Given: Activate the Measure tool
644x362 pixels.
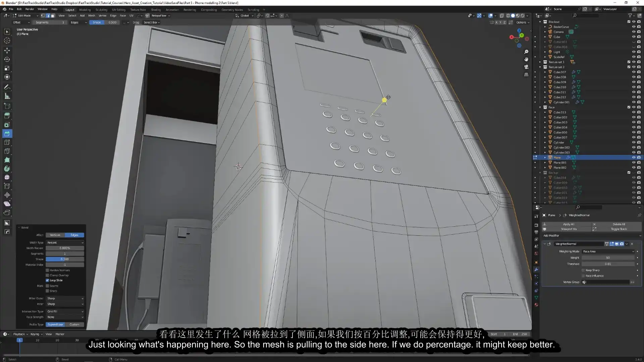Looking at the screenshot, I should point(7,96).
